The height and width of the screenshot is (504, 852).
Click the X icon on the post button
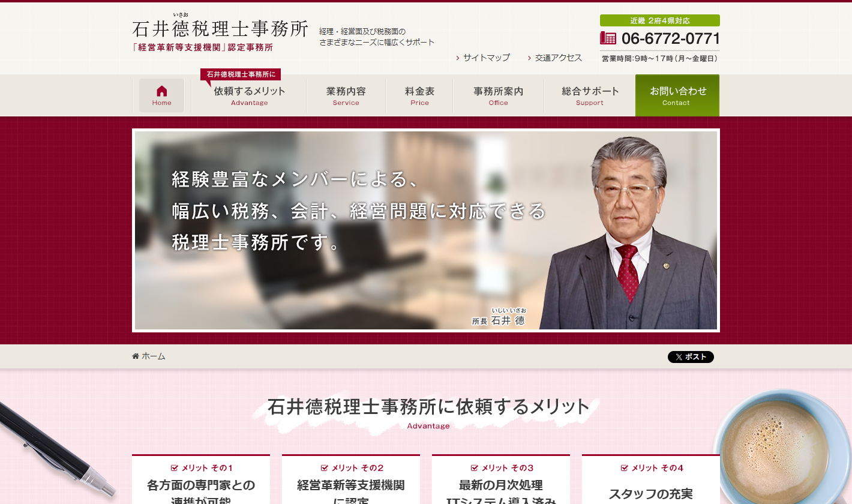tap(678, 356)
